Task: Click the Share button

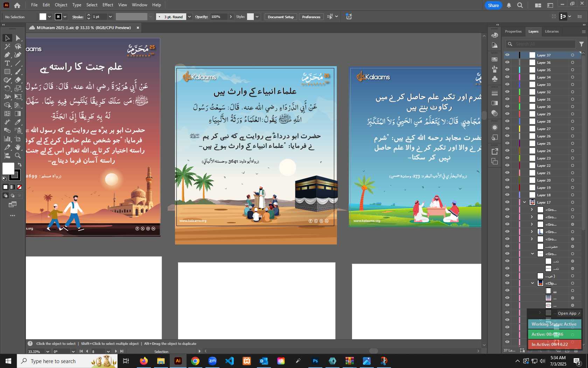Action: (493, 5)
